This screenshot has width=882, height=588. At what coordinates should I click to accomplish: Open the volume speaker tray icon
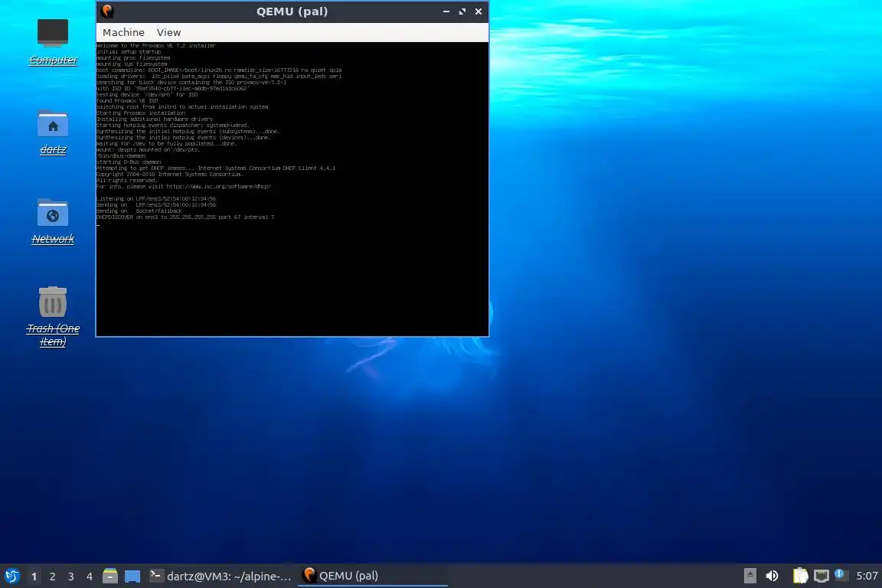(x=773, y=576)
